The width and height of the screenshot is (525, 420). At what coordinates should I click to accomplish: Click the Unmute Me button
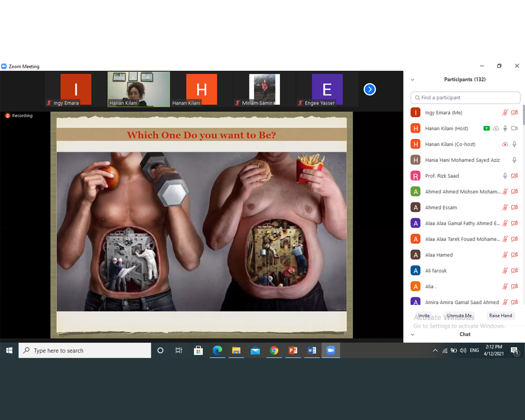click(459, 316)
